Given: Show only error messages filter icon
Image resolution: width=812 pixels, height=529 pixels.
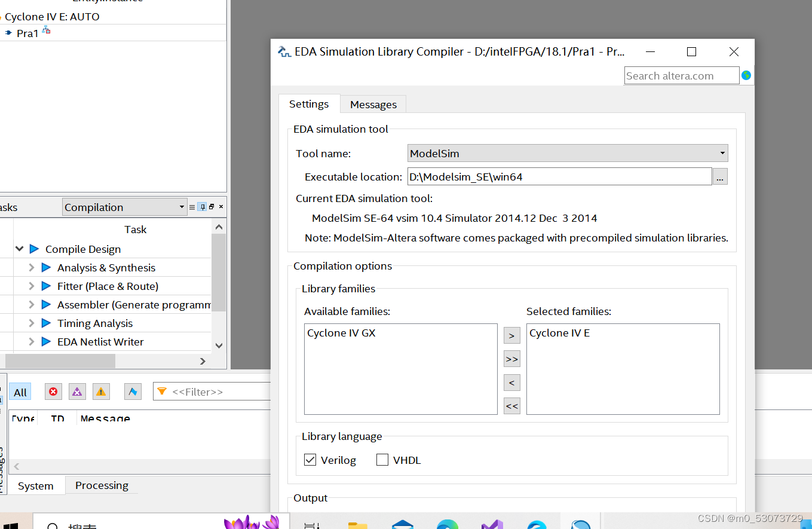Looking at the screenshot, I should [53, 392].
